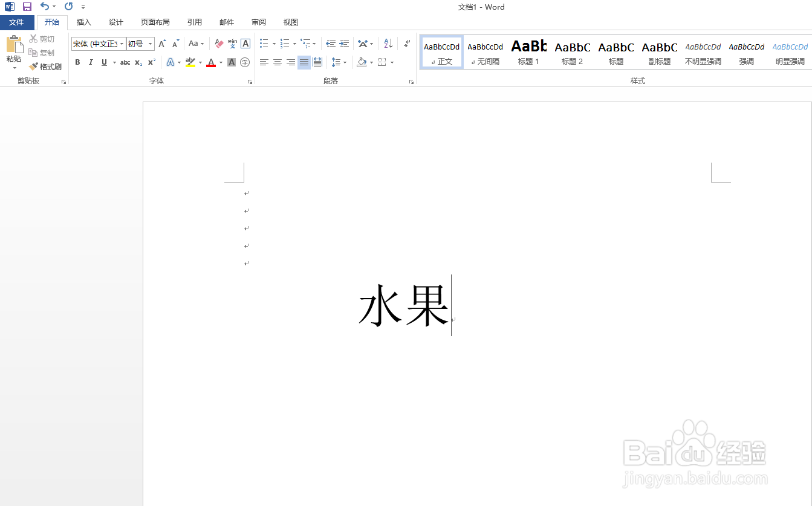Screen dimensions: 812x506
Task: Switch to the 邮件 (Mailings) tab
Action: click(x=227, y=22)
